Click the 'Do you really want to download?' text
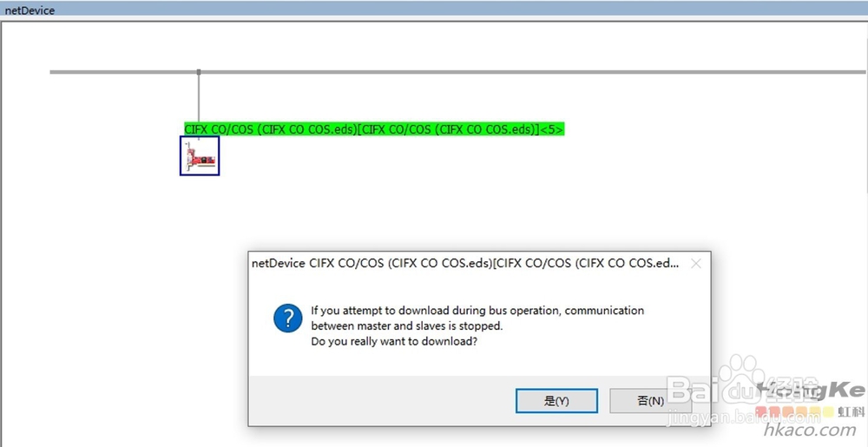The image size is (868, 447). pos(394,341)
